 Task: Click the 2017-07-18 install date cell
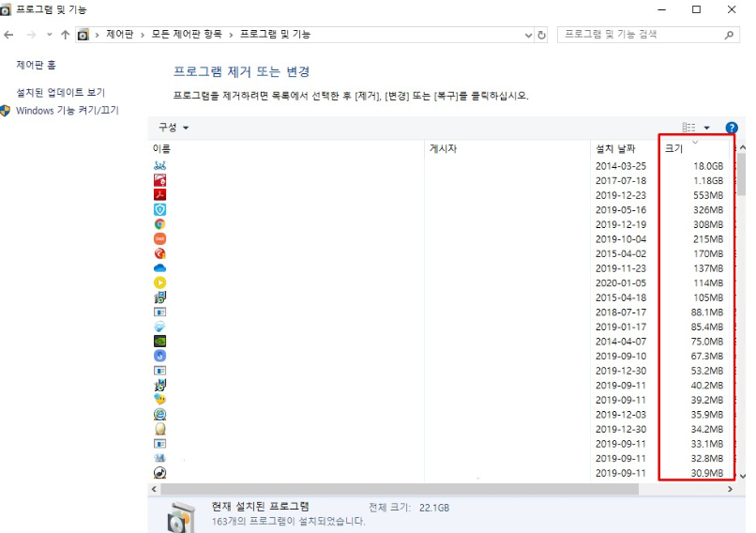[621, 180]
